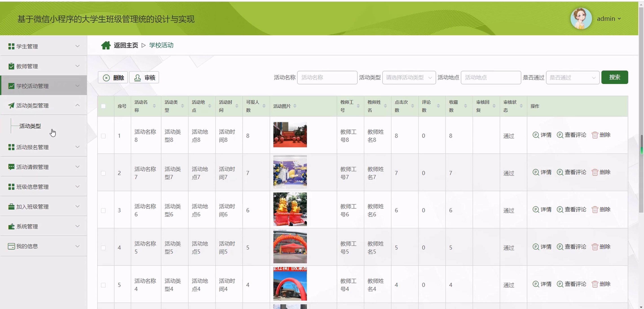Click the 加入班级管理 briefcase icon
The height and width of the screenshot is (309, 644).
pos(11,207)
